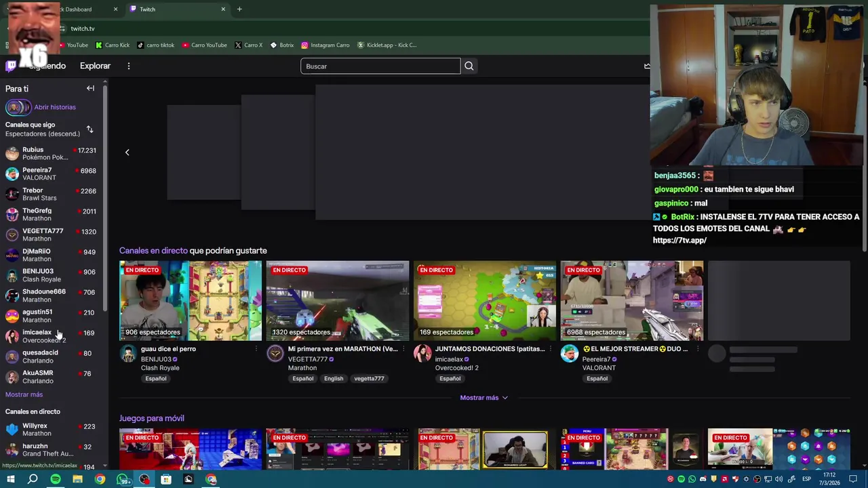Click Windows taskbar search icon

click(33, 479)
